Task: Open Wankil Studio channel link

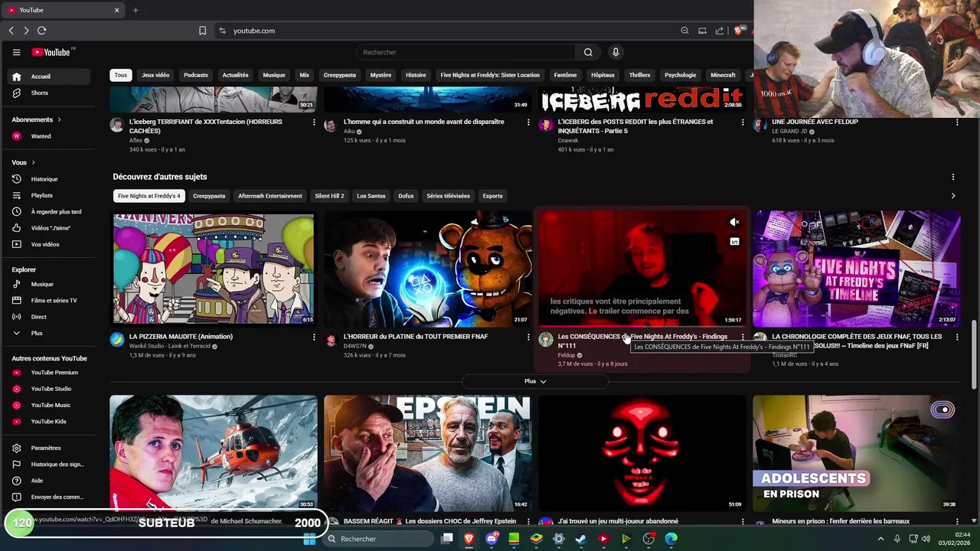Action: pos(169,346)
